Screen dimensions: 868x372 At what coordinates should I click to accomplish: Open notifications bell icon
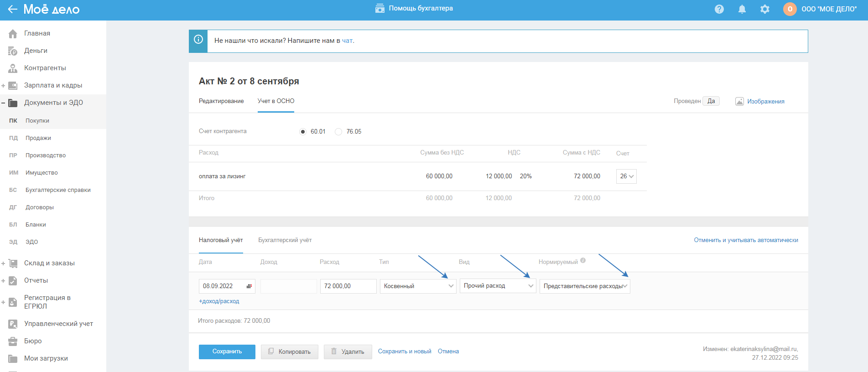pos(742,9)
